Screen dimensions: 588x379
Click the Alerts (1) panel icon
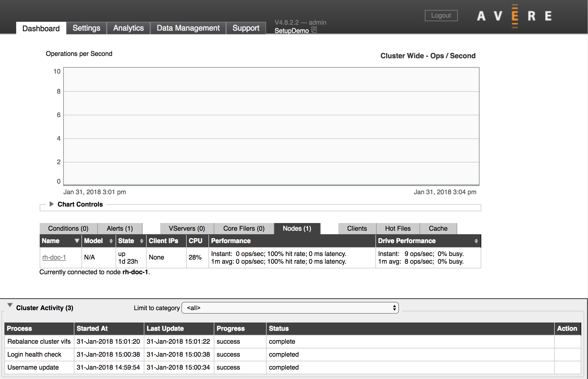(x=120, y=228)
